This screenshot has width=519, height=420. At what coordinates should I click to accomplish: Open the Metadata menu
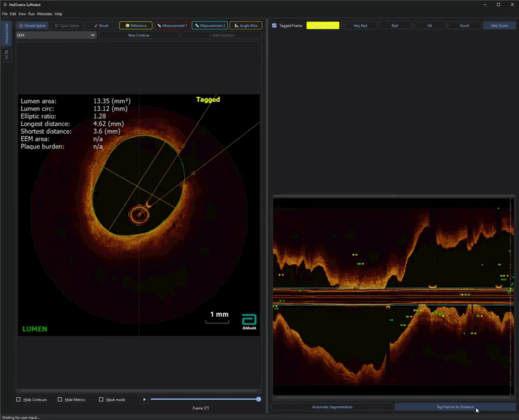pyautogui.click(x=45, y=14)
